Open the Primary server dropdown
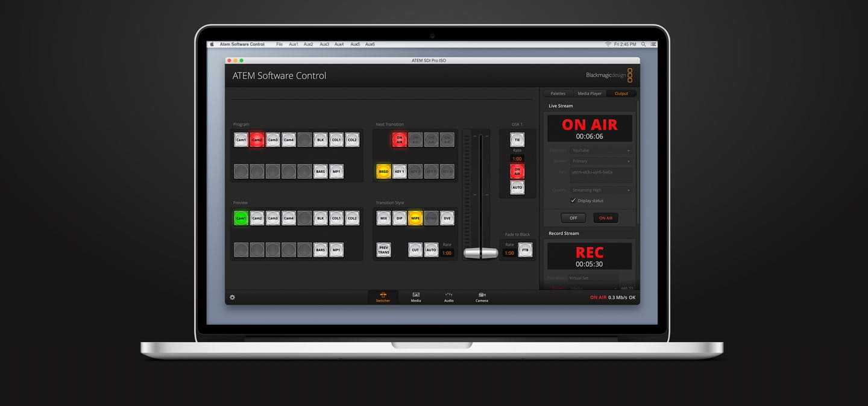The height and width of the screenshot is (406, 868). coord(601,161)
